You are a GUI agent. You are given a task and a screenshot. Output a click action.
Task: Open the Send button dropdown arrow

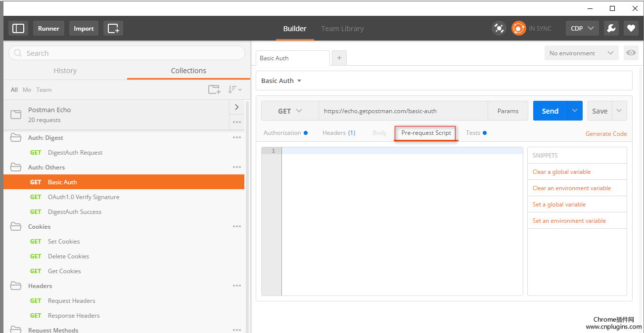click(x=574, y=111)
